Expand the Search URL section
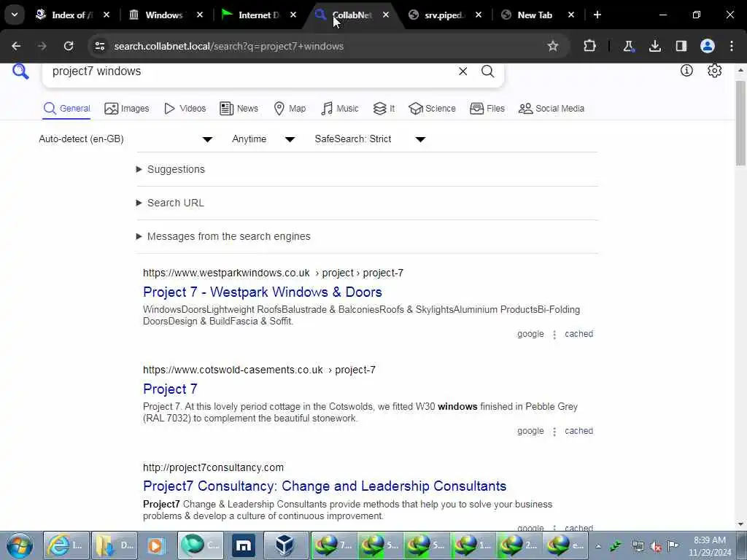This screenshot has height=560, width=747. (170, 203)
